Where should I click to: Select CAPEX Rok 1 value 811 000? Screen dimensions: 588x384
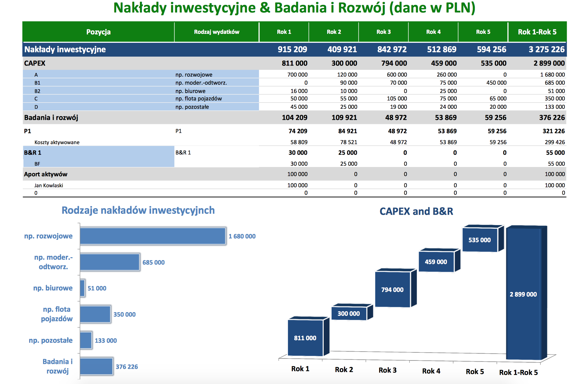click(294, 63)
